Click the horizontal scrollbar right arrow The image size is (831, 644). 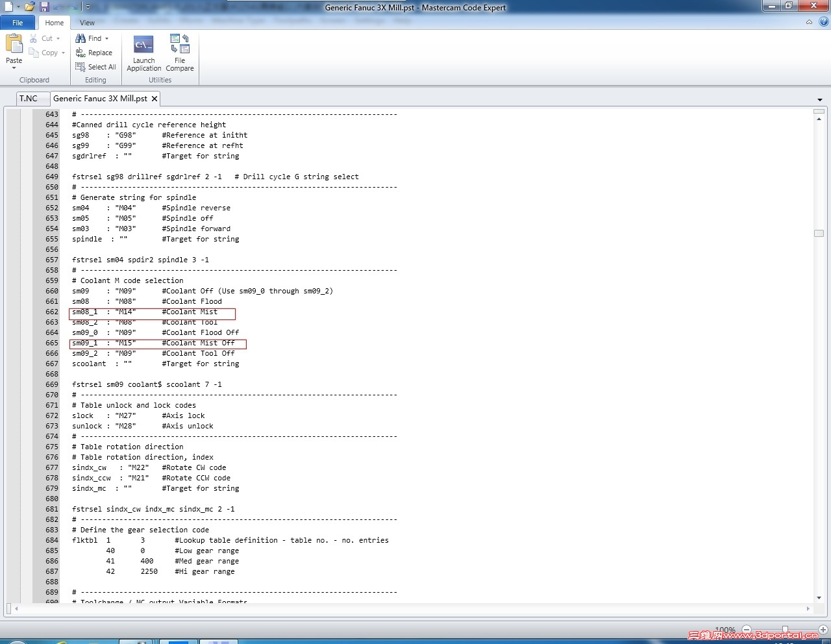808,609
